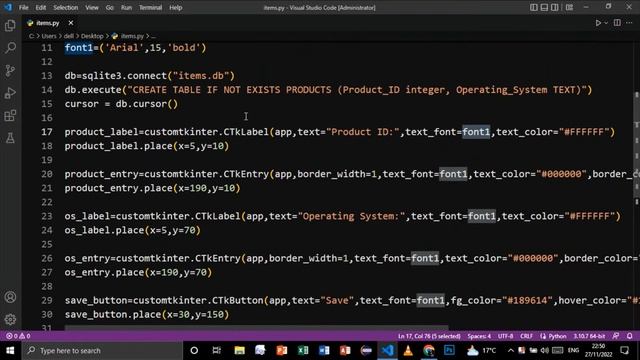Screen dimensions: 640x360
Task: Open the Selection menu
Action: pyautogui.click(x=66, y=7)
